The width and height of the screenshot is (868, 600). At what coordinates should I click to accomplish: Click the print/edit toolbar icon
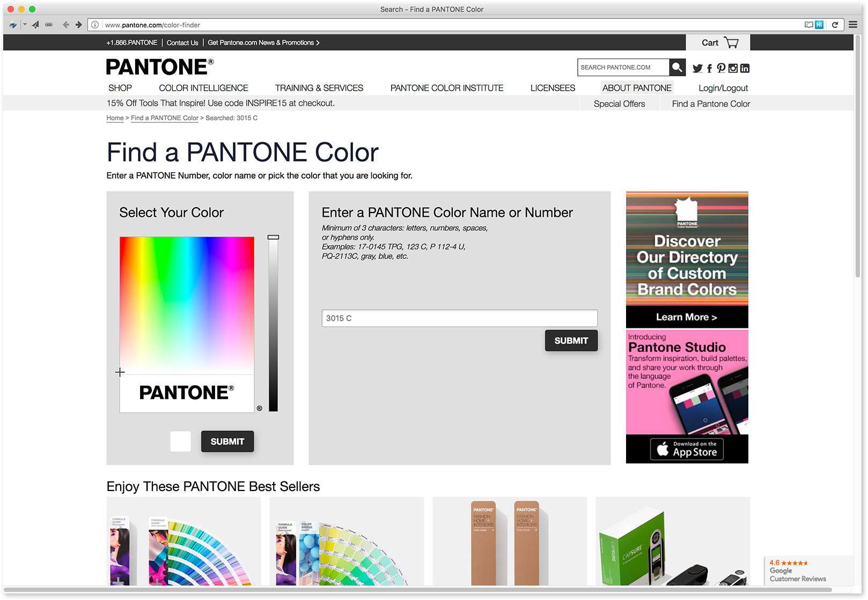tap(12, 25)
